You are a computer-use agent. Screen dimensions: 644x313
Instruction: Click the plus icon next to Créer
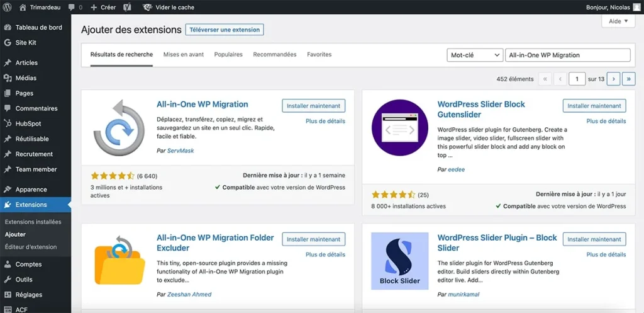tap(94, 8)
